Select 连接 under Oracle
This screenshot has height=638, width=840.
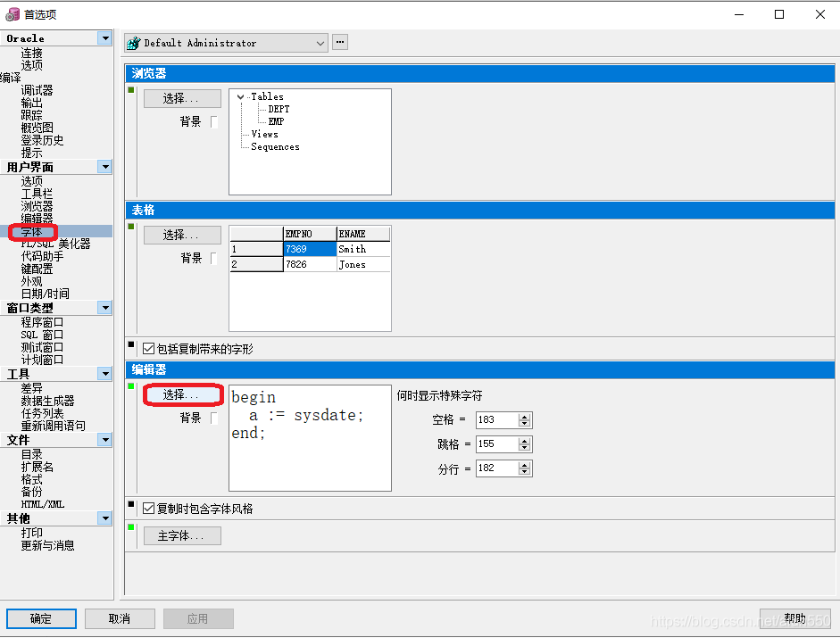pyautogui.click(x=31, y=53)
